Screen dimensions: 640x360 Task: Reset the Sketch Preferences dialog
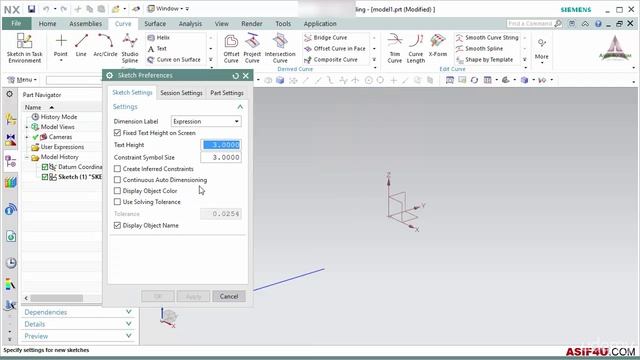pyautogui.click(x=236, y=76)
